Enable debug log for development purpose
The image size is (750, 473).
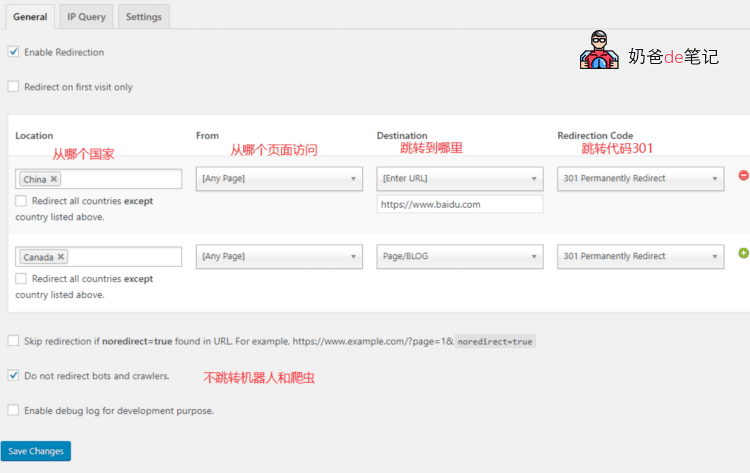pos(13,410)
